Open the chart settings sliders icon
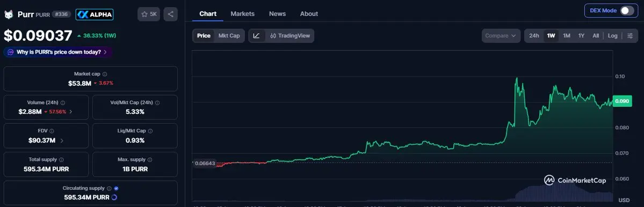644x207 pixels. (x=630, y=35)
